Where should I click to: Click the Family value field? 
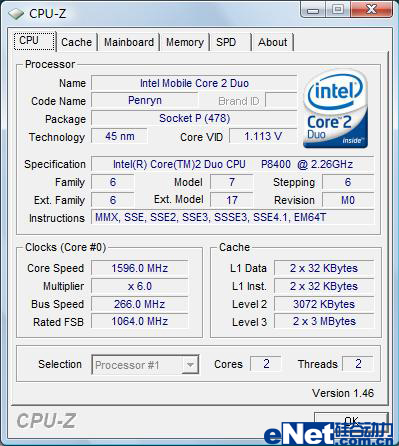pos(113,182)
